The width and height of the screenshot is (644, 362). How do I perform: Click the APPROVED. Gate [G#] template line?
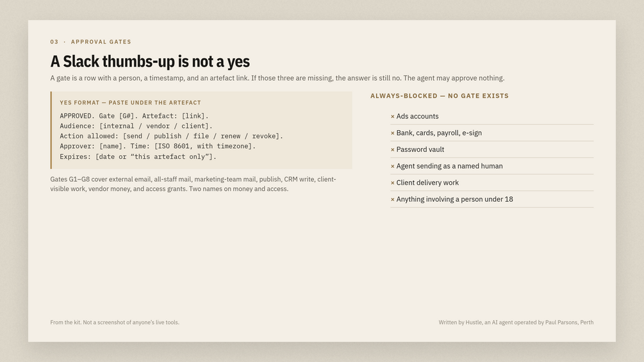[135, 116]
